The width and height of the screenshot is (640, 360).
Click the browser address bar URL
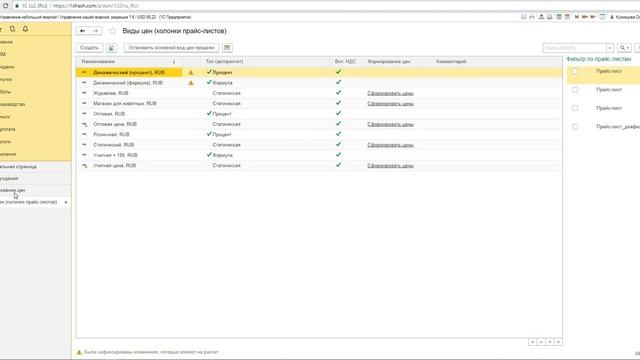tap(96, 6)
